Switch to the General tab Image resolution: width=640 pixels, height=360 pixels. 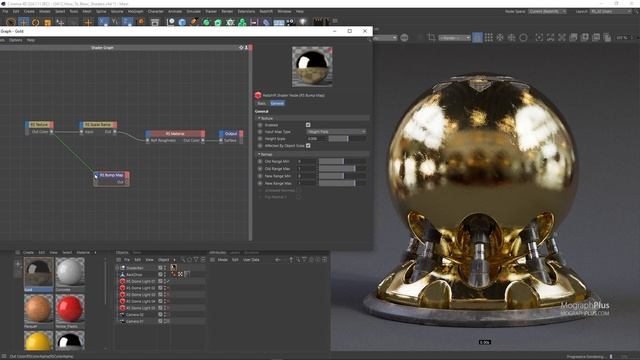(277, 104)
